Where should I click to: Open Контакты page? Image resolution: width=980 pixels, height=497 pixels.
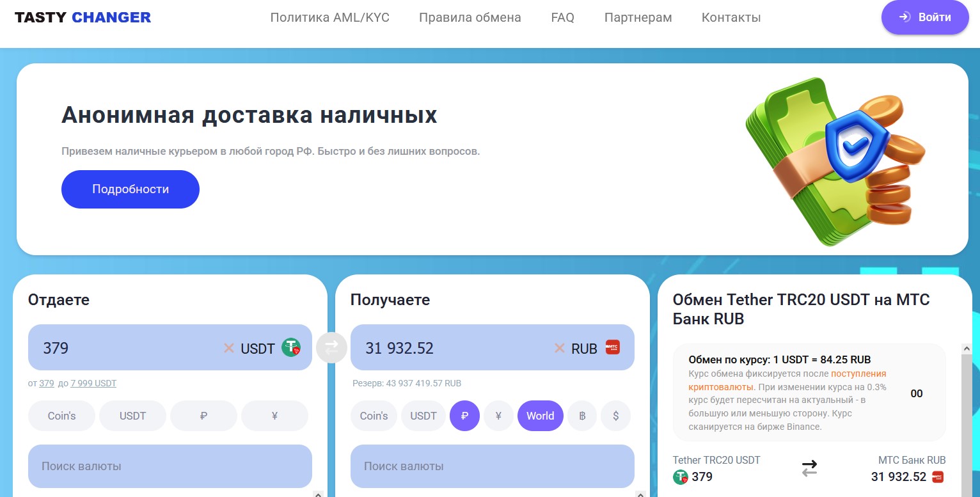731,18
